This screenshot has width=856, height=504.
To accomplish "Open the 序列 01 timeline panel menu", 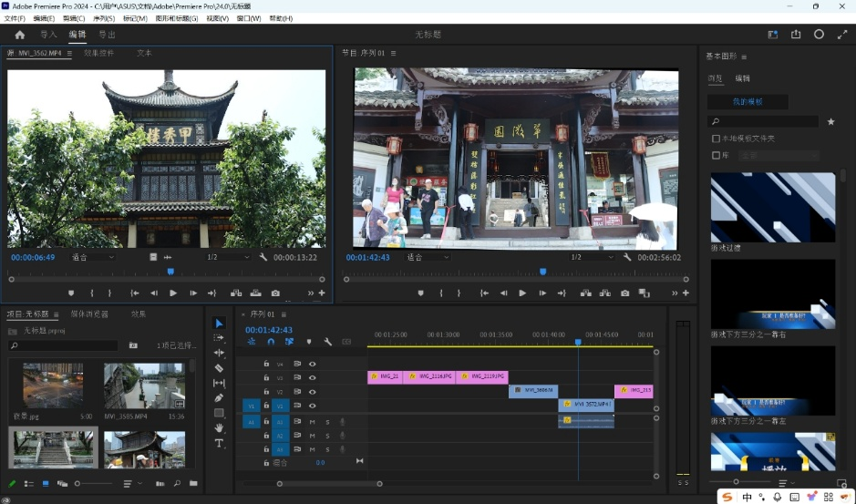I will click(282, 314).
